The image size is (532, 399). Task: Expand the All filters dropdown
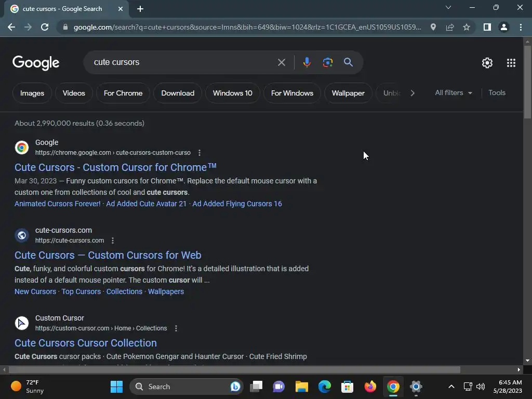pos(453,92)
